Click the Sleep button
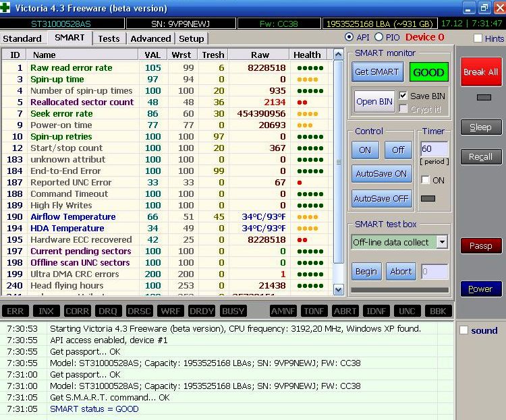506x420 pixels. coord(481,127)
